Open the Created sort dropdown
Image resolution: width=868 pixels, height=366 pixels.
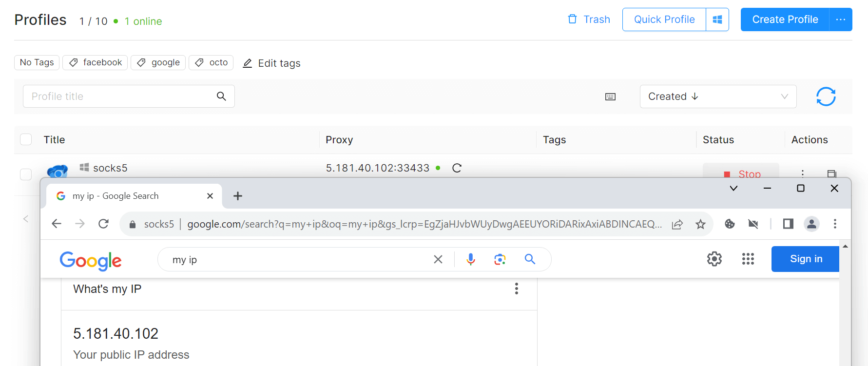(718, 96)
